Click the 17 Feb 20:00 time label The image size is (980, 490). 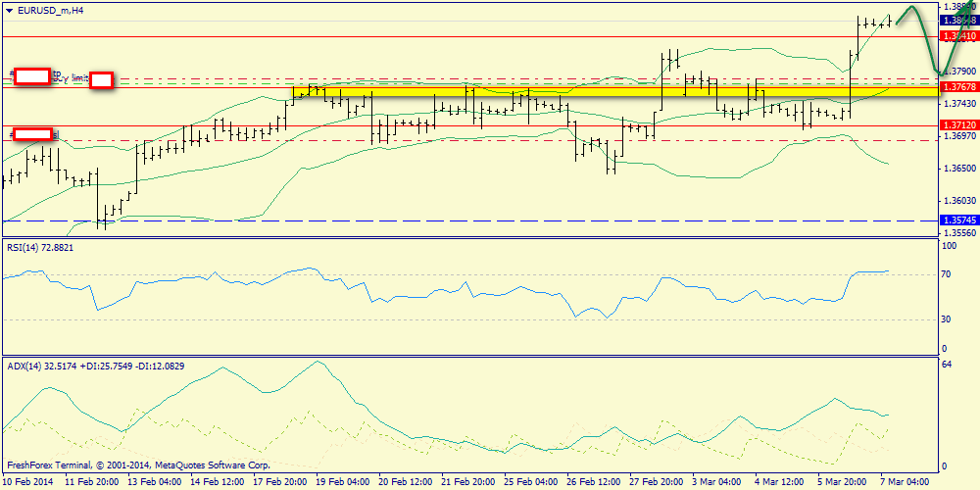click(280, 482)
